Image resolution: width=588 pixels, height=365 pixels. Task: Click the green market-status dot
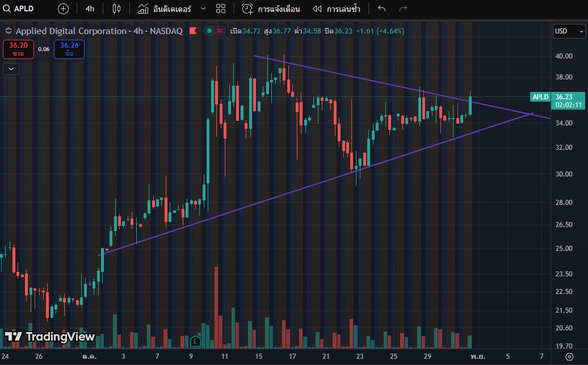pyautogui.click(x=209, y=31)
